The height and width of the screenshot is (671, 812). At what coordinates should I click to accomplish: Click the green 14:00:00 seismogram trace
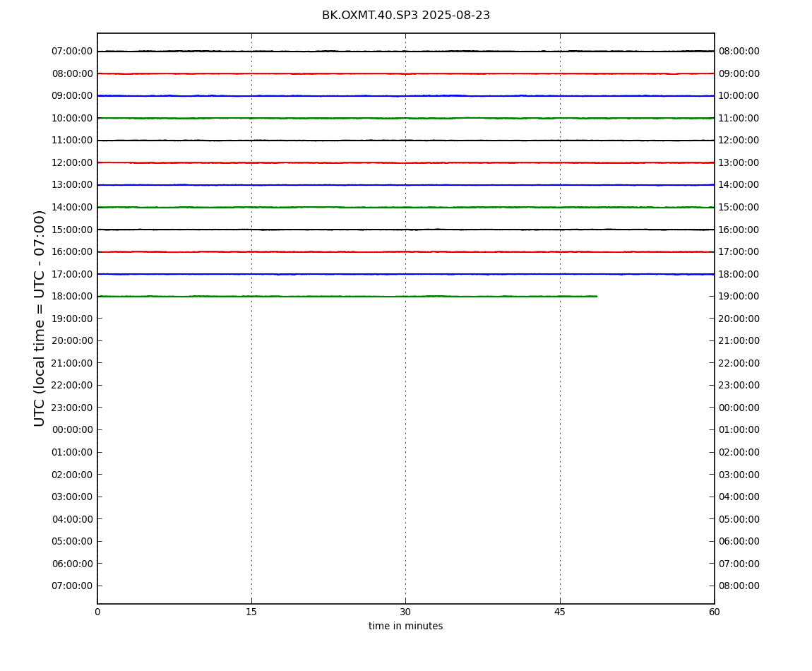[x=405, y=207]
